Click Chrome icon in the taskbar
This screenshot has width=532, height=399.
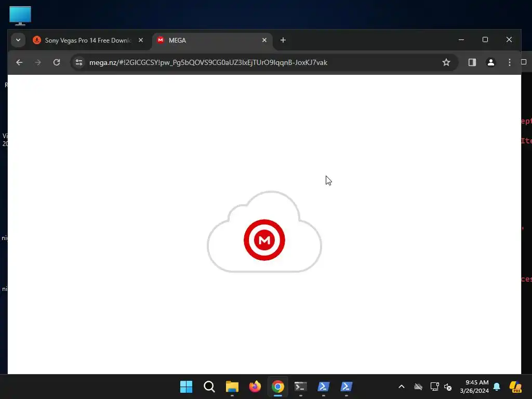[x=277, y=387]
